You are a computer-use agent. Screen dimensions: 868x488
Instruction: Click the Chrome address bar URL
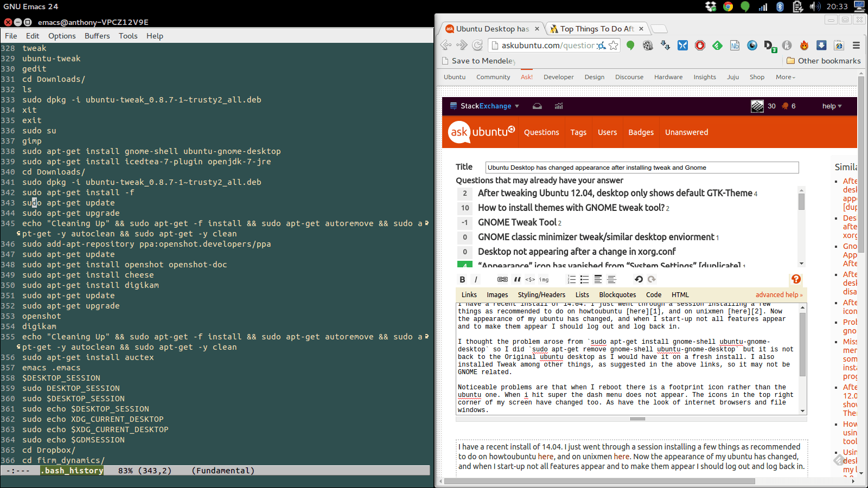[548, 46]
